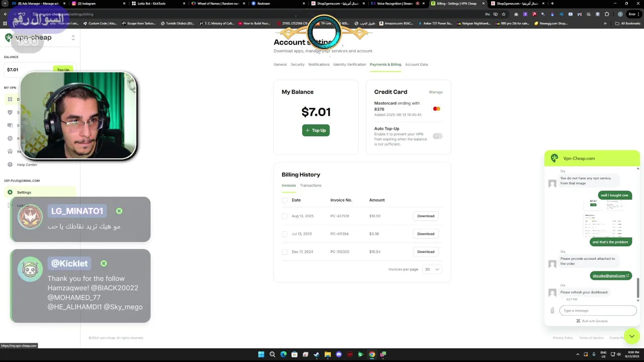
Task: Open Help Center in sidebar
Action: pyautogui.click(x=27, y=165)
